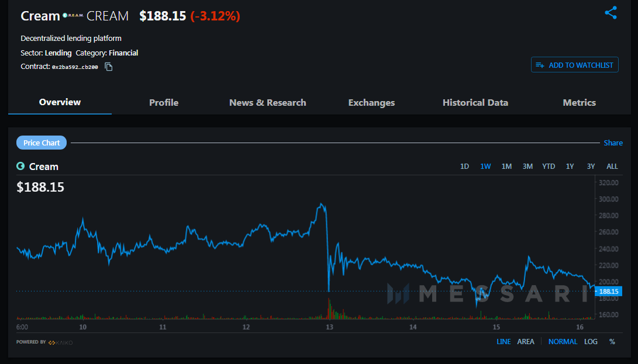
Task: Click the Cream token logo beside the chart title
Action: point(19,167)
